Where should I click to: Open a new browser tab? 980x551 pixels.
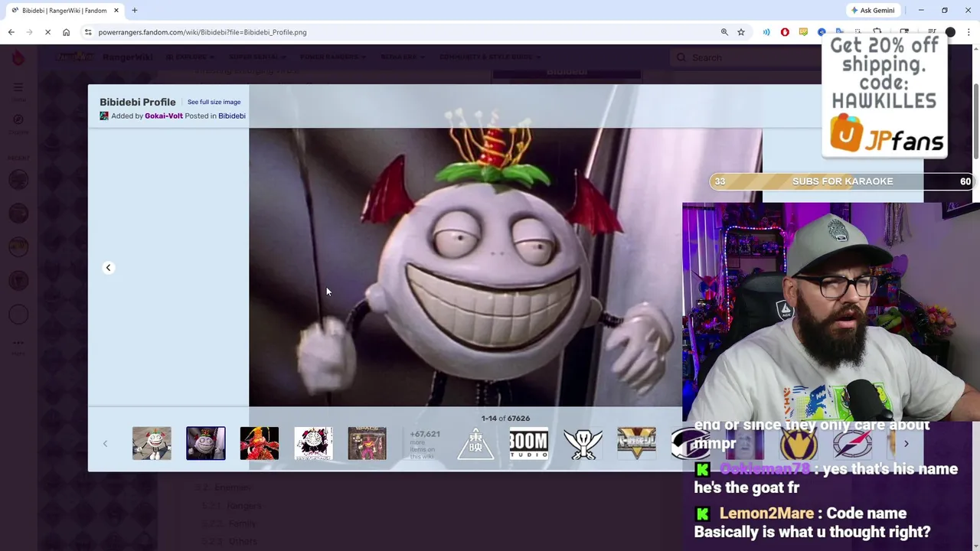coord(135,10)
